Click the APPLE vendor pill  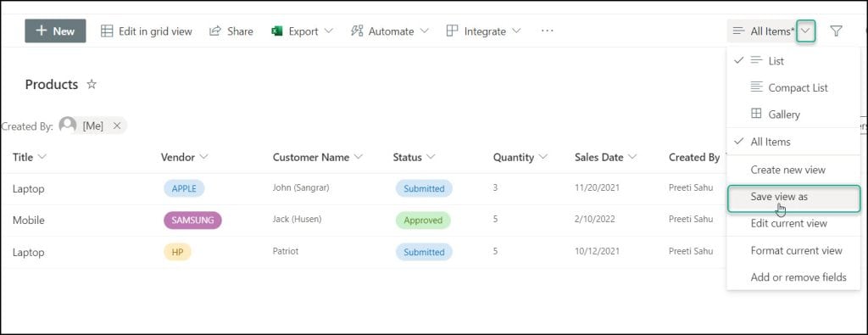184,188
